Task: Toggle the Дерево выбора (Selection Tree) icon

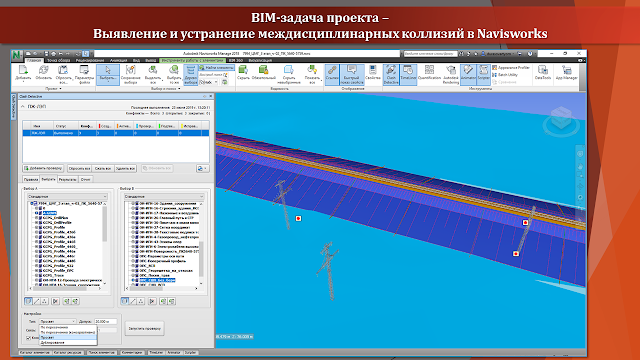Action: point(191,74)
